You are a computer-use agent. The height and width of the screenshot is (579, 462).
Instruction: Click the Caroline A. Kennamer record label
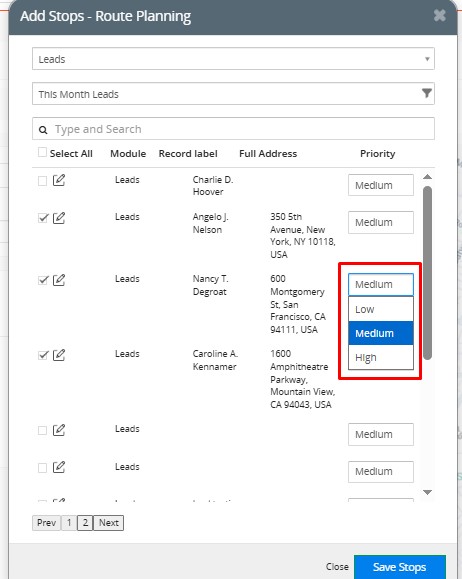click(x=215, y=360)
